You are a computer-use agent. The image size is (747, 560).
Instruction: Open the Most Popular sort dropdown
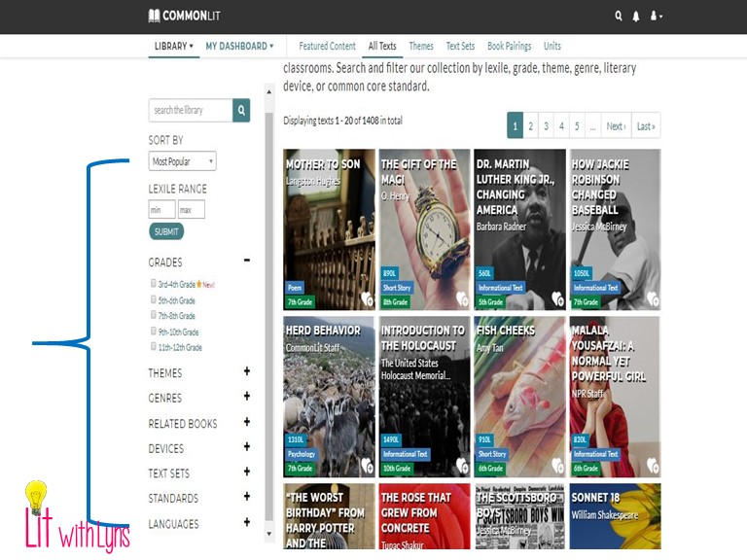coord(183,161)
